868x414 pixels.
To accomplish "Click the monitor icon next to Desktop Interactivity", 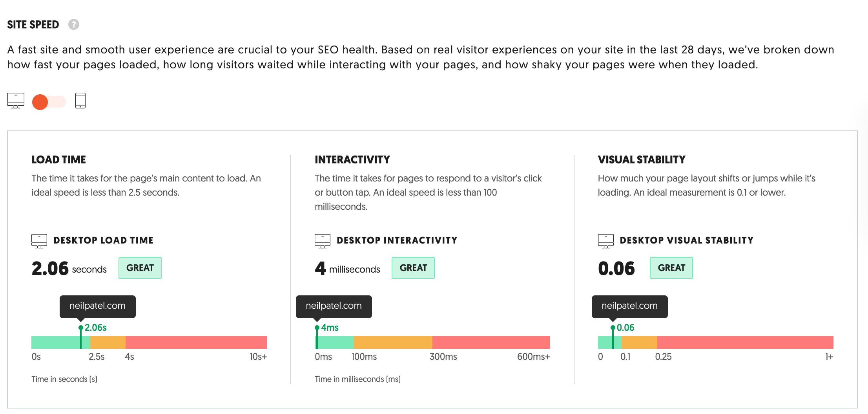I will click(x=323, y=241).
